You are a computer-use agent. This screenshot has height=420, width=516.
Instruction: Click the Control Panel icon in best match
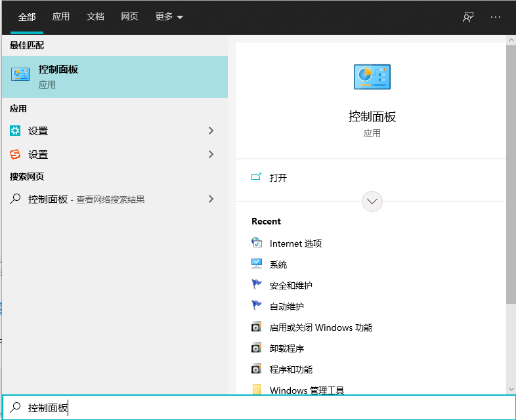[x=20, y=75]
